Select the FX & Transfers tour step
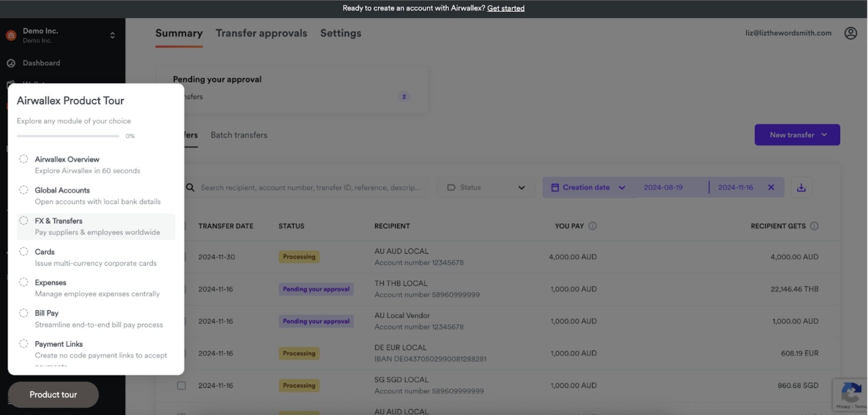 96,226
